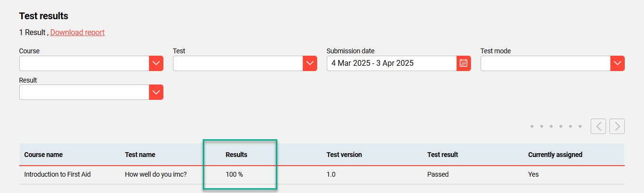Expand the Test mode dropdown arrow
The image size is (644, 193).
[617, 63]
